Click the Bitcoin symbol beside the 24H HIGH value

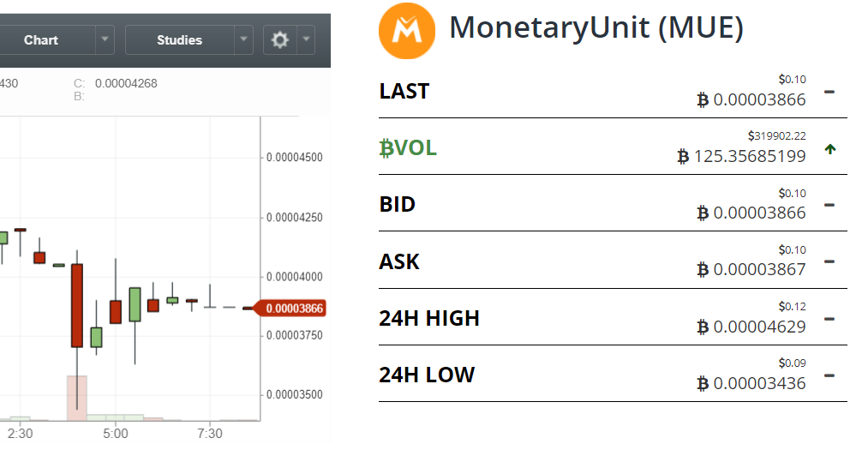click(x=703, y=327)
